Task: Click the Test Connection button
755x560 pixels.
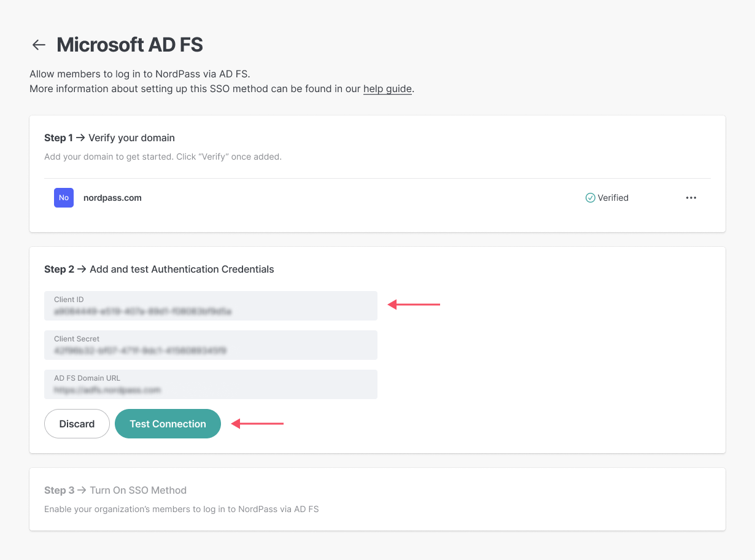Action: [168, 424]
